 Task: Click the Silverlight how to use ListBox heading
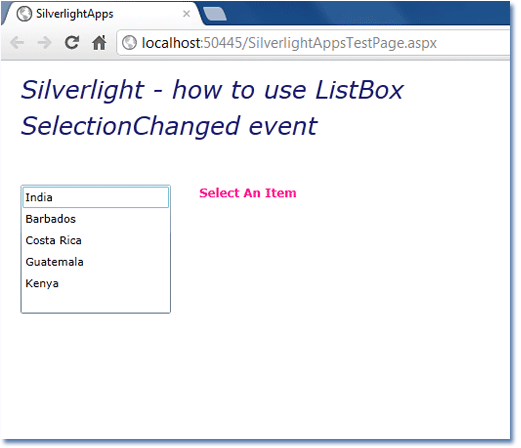click(212, 90)
